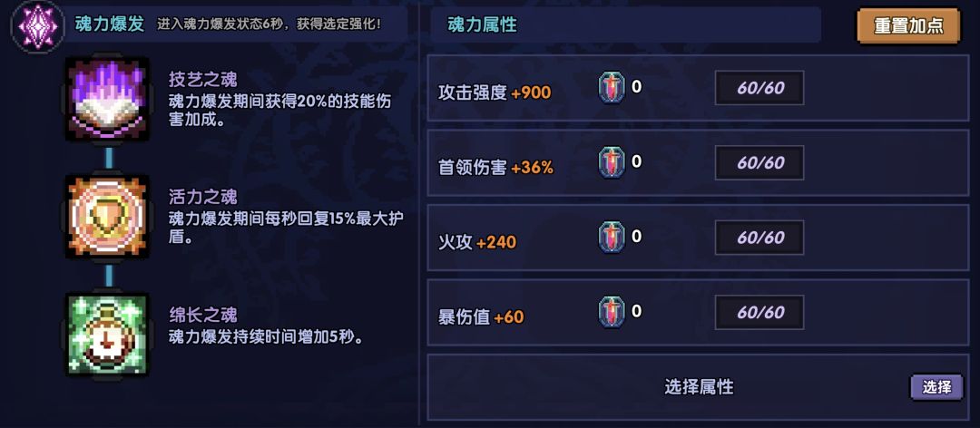980x428 pixels.
Task: Click the gem icon beside 攻击强度
Action: (612, 88)
